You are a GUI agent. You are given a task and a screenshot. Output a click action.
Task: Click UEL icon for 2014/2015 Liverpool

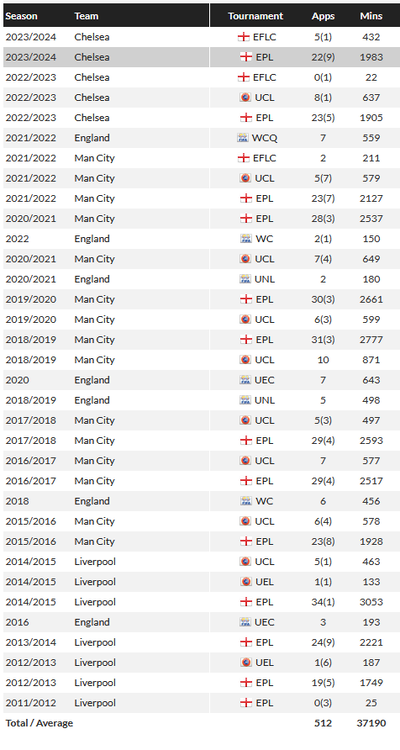pos(245,582)
